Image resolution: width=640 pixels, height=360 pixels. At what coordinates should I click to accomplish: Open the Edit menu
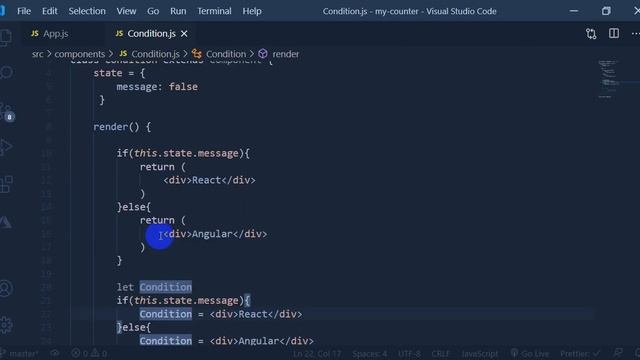50,11
